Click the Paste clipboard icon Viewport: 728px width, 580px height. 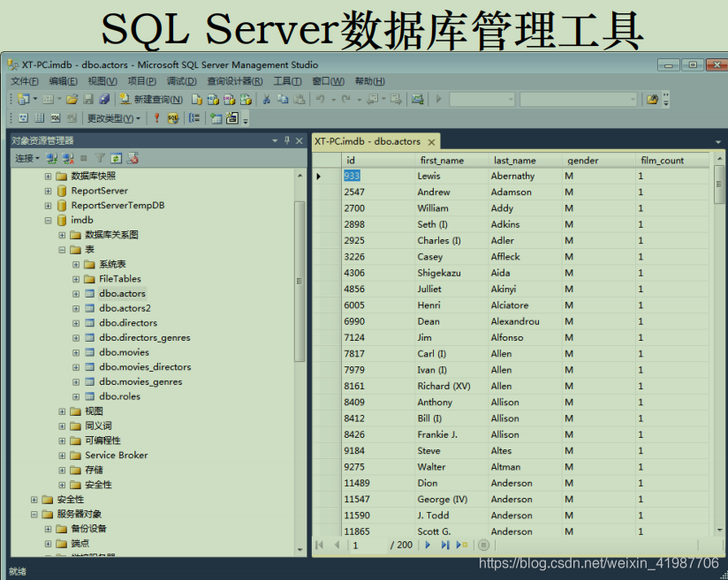coord(300,99)
